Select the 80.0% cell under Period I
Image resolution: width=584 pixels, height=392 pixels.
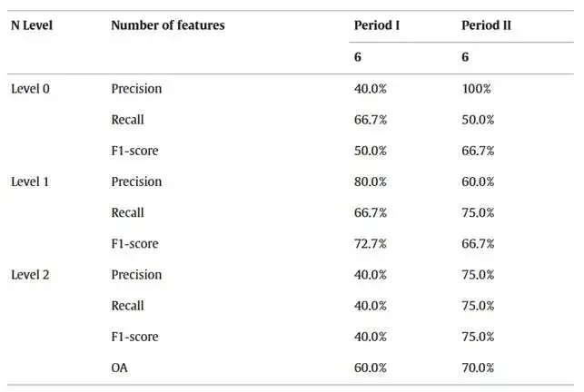(371, 181)
